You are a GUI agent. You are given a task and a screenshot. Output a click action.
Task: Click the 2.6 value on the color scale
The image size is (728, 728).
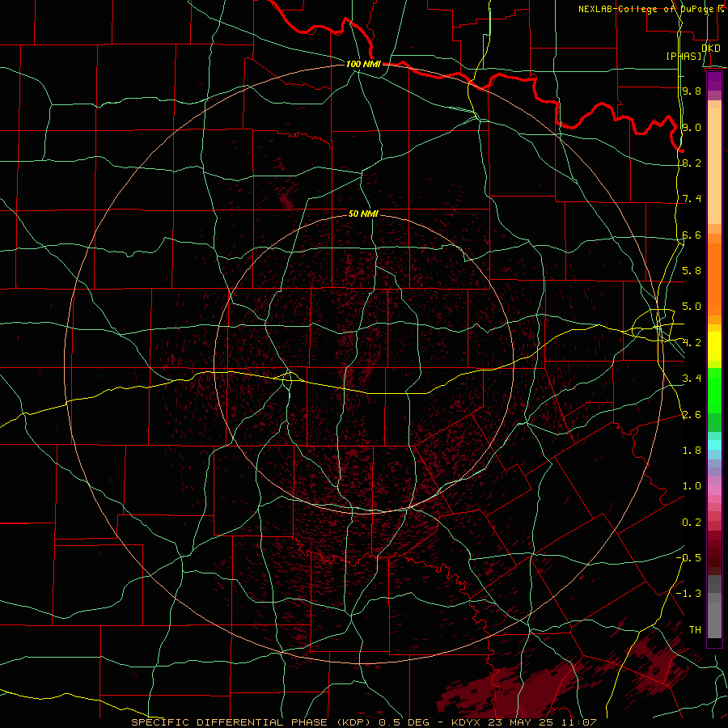692,415
